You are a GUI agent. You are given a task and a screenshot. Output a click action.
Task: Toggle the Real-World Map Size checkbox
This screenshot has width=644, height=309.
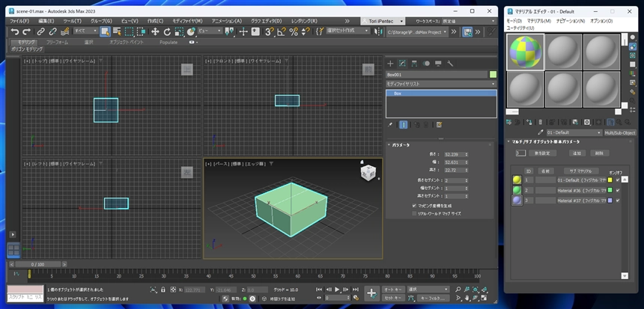click(x=414, y=213)
